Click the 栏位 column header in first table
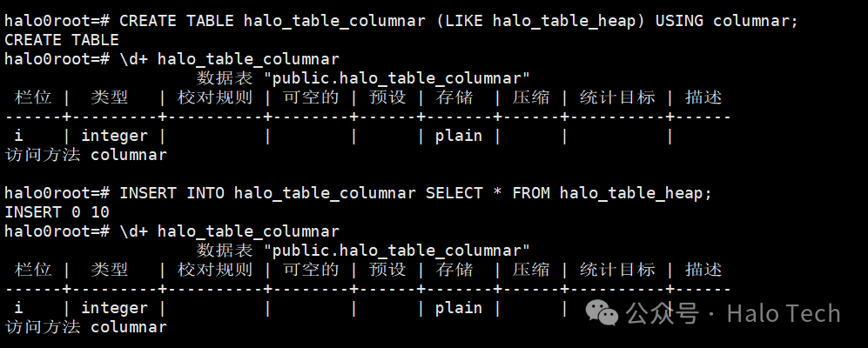868x348 pixels. pyautogui.click(x=33, y=97)
